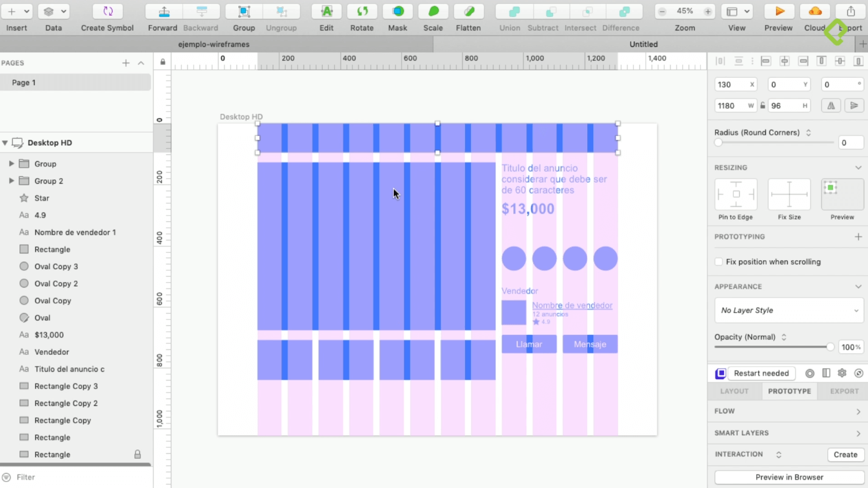The height and width of the screenshot is (488, 868).
Task: Switch to the LAYOUT tab
Action: (734, 391)
